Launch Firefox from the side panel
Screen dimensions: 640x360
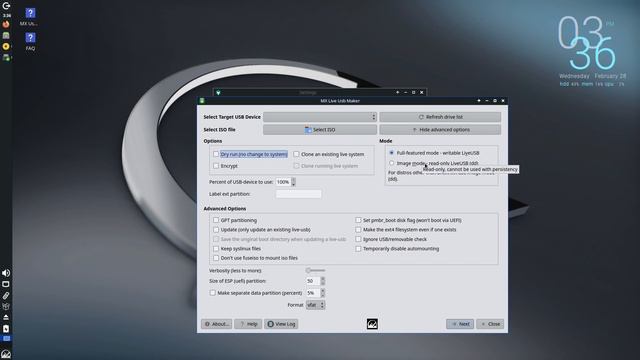pyautogui.click(x=6, y=24)
